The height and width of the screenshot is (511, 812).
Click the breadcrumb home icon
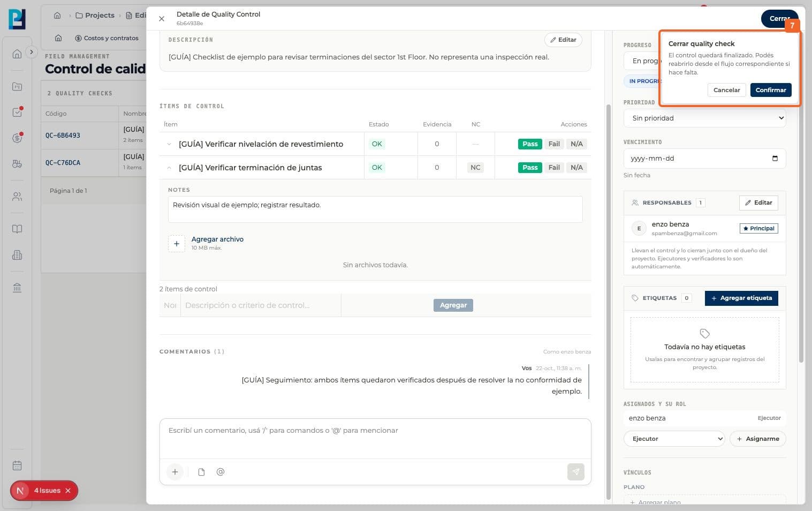pos(57,16)
